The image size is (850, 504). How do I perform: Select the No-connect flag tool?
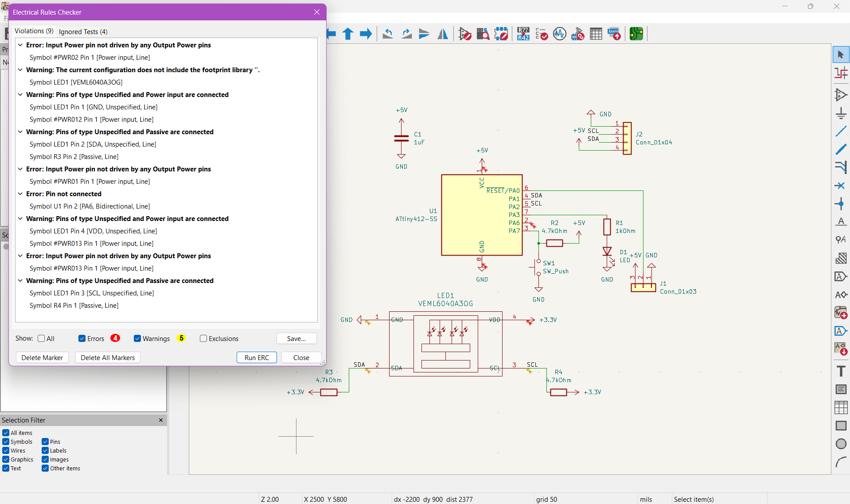point(841,186)
